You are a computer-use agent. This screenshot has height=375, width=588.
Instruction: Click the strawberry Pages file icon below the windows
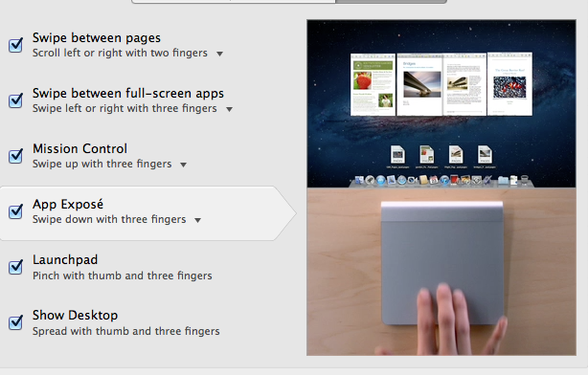(427, 154)
